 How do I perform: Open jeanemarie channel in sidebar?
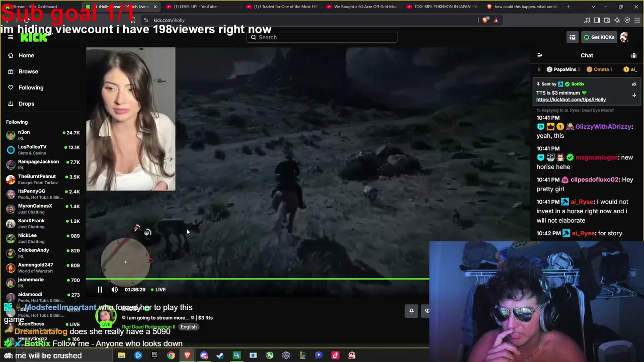[x=43, y=283]
